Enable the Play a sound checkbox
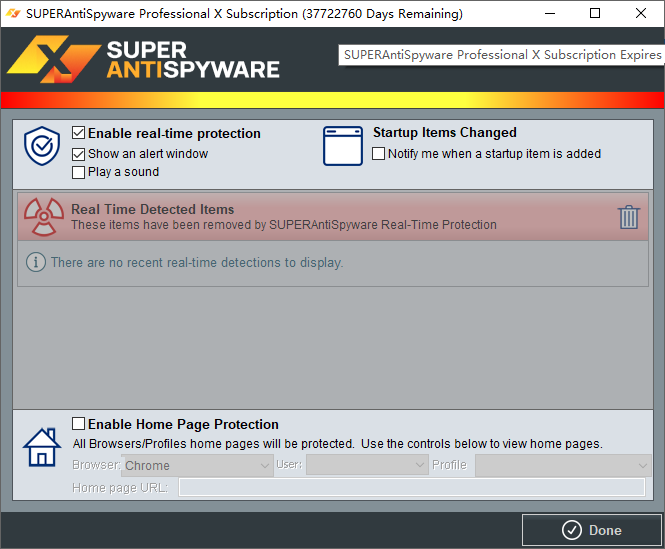665x549 pixels. click(x=78, y=172)
